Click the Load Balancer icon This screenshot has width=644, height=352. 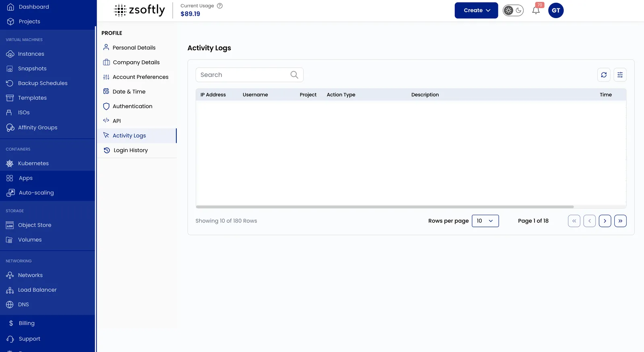pyautogui.click(x=10, y=290)
